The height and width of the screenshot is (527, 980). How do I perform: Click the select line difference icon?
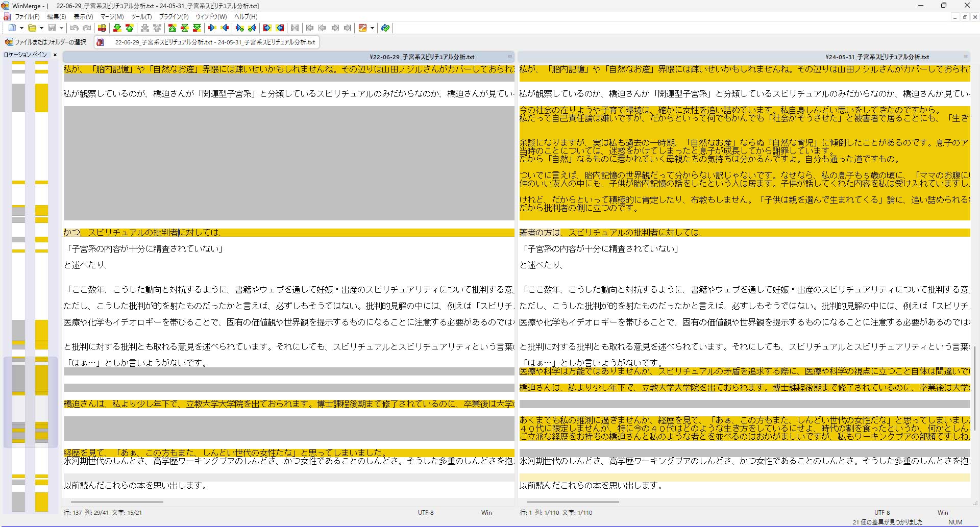(x=102, y=28)
